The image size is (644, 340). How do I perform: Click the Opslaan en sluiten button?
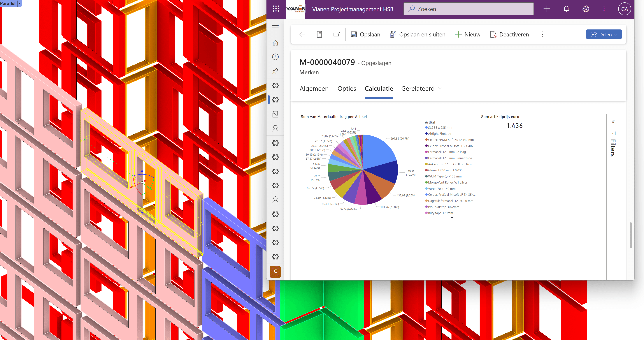click(418, 34)
